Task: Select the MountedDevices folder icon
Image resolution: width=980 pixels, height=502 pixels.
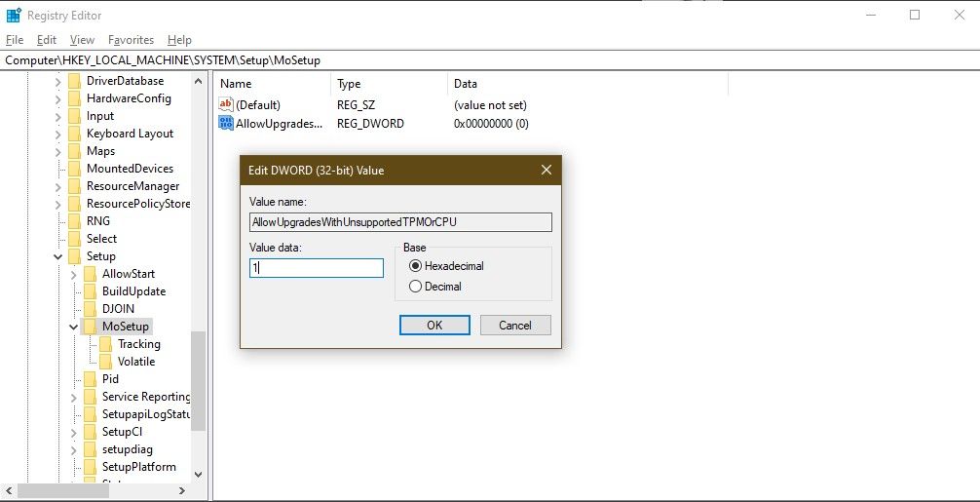Action: (x=74, y=169)
